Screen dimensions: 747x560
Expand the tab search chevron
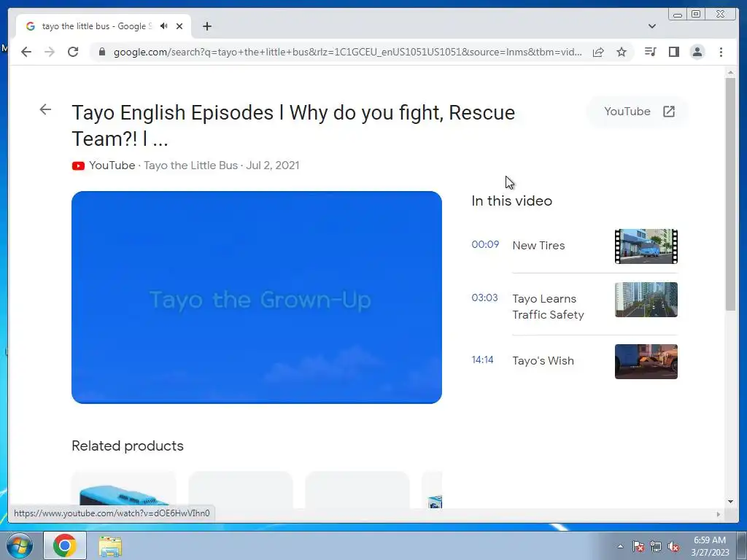(x=651, y=26)
